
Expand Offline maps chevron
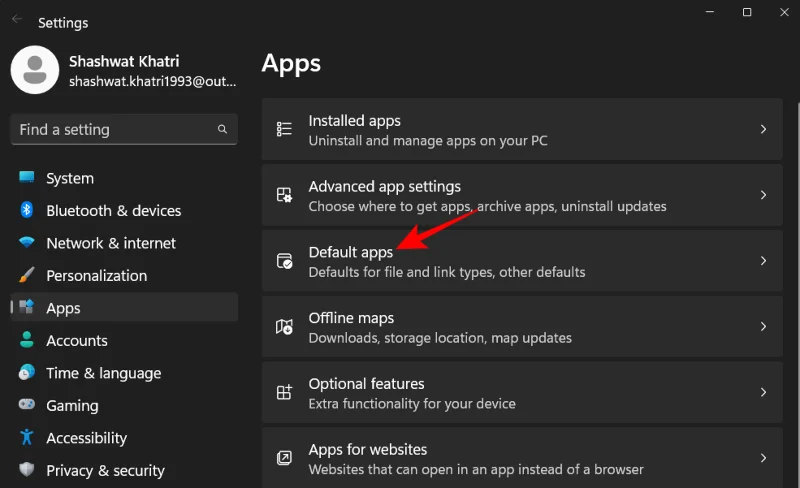[x=763, y=327]
